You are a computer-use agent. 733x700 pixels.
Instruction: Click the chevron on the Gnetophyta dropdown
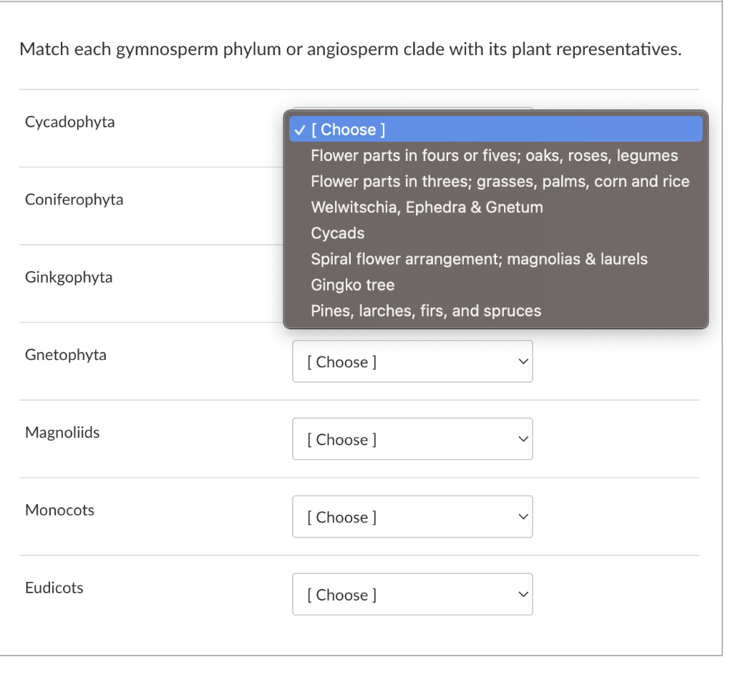point(523,361)
